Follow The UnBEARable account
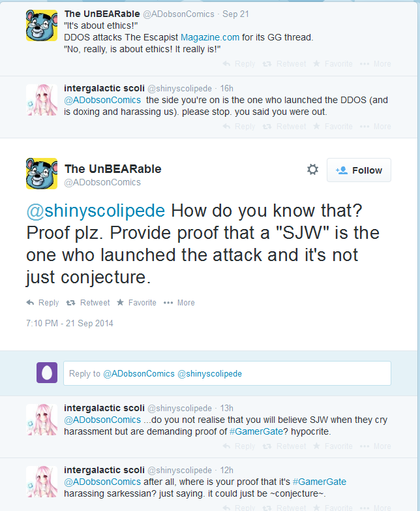The height and width of the screenshot is (511, 420). (359, 170)
